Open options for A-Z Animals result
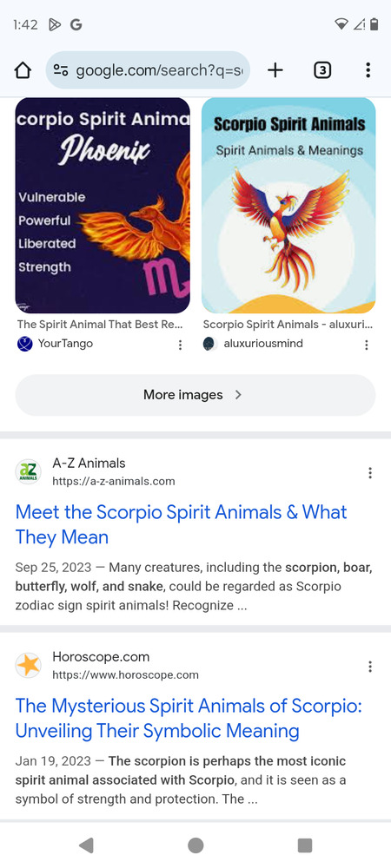391x868 pixels. click(x=370, y=473)
